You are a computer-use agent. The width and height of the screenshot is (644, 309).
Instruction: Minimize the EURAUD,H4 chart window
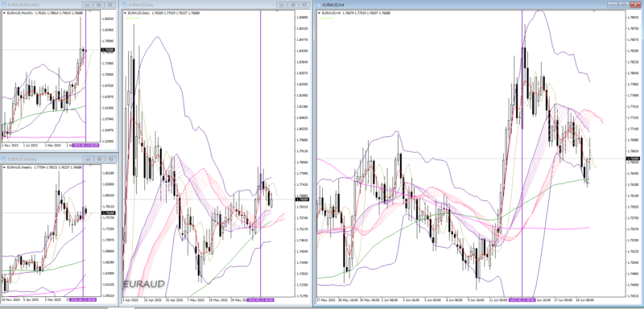coord(613,5)
